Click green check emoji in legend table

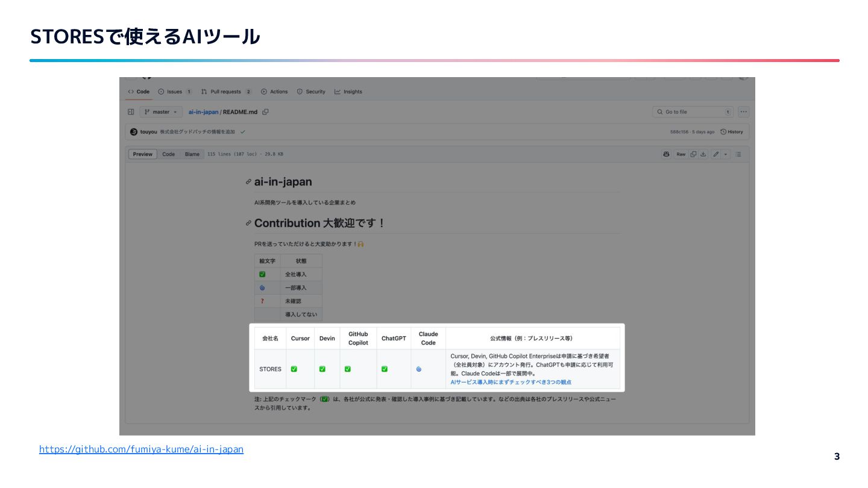(262, 274)
